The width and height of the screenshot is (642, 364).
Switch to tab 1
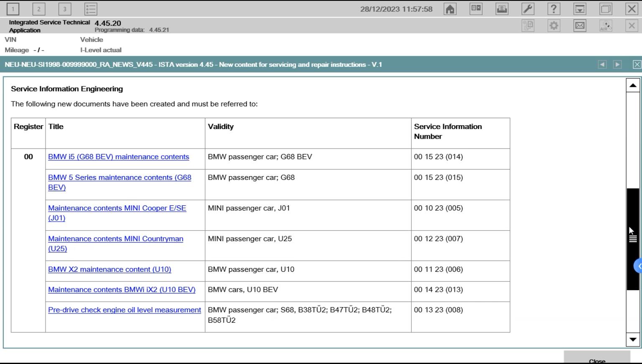(x=13, y=9)
